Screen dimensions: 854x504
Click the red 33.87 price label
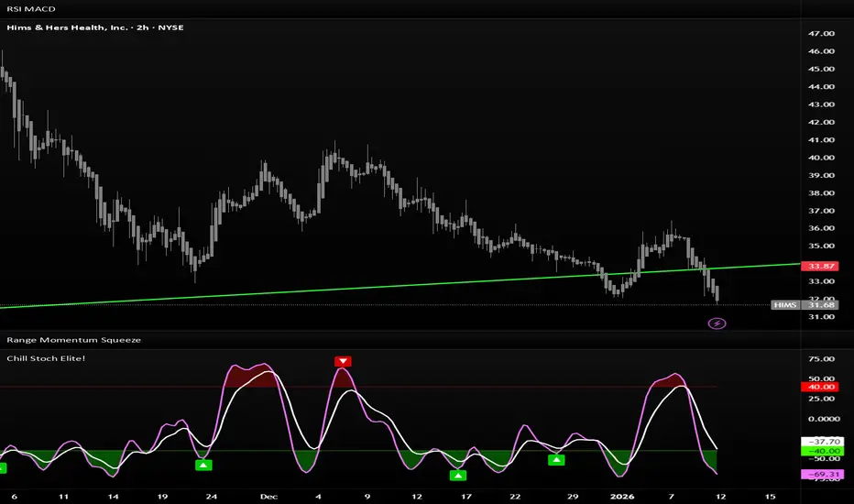click(x=818, y=266)
